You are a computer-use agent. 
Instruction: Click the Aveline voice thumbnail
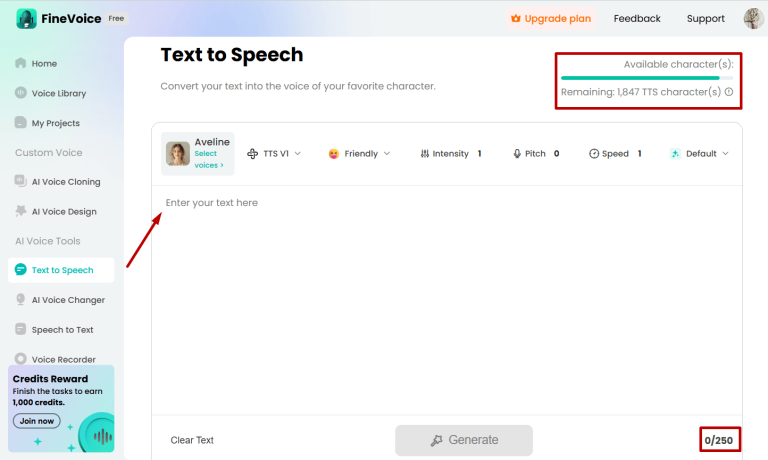point(178,153)
